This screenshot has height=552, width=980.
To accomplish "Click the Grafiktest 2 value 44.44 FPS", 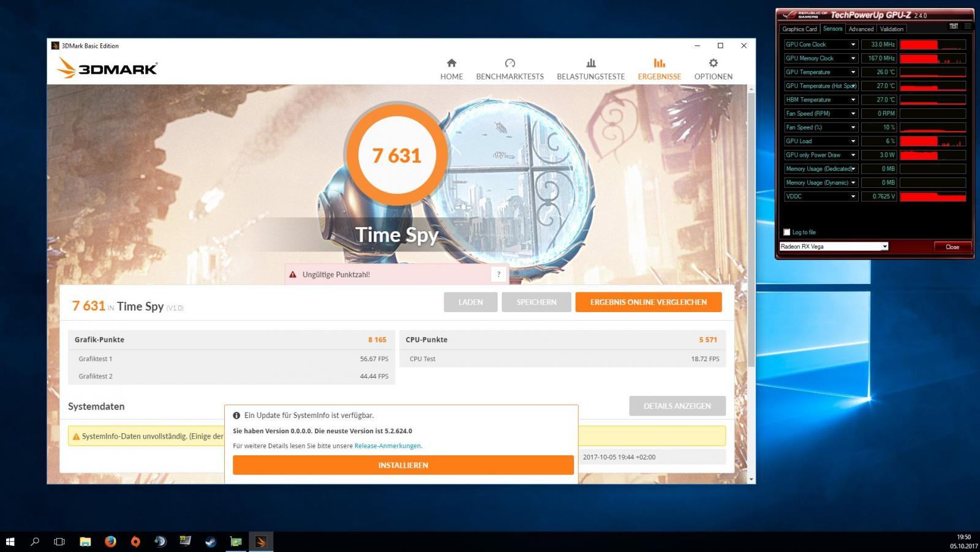I will pyautogui.click(x=374, y=376).
